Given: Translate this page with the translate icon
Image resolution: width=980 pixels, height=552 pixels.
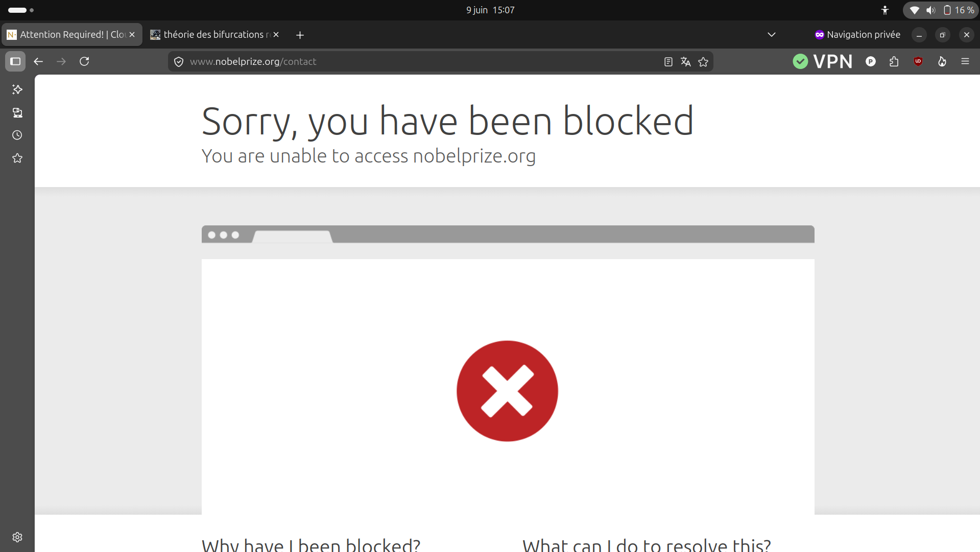Looking at the screenshot, I should pos(685,62).
